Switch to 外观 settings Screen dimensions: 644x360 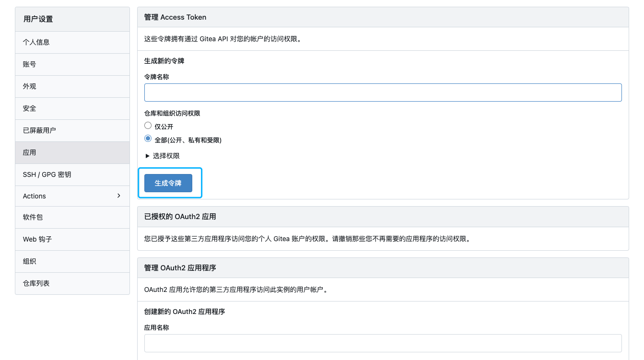coord(29,86)
